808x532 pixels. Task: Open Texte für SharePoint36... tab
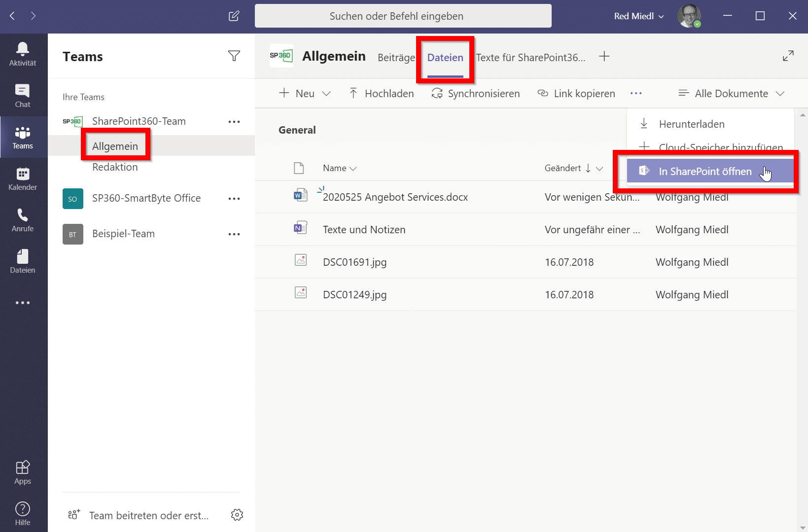coord(531,57)
